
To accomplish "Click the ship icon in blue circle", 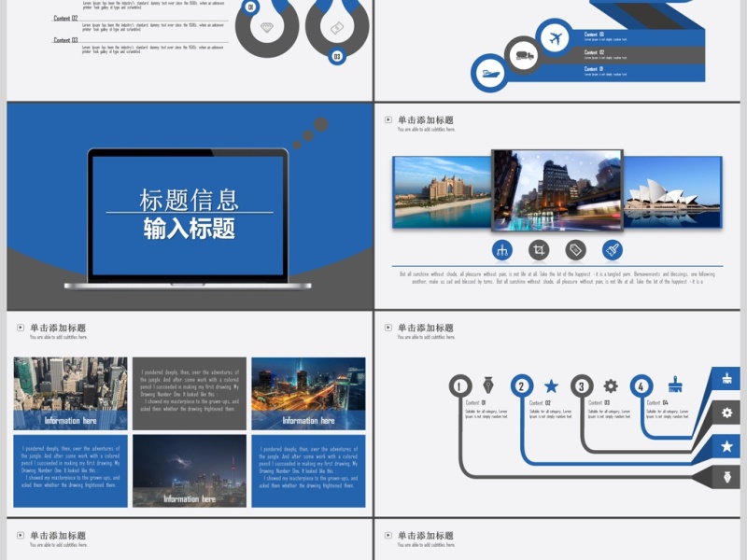I will point(490,73).
